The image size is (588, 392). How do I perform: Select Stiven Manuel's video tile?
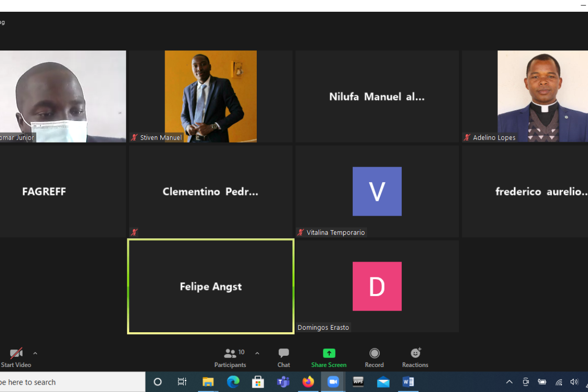[211, 97]
